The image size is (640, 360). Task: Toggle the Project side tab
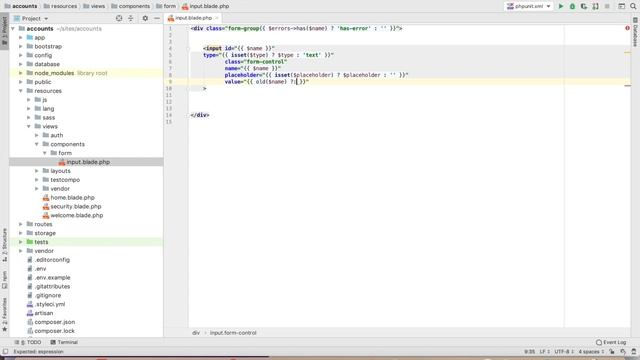[x=4, y=32]
